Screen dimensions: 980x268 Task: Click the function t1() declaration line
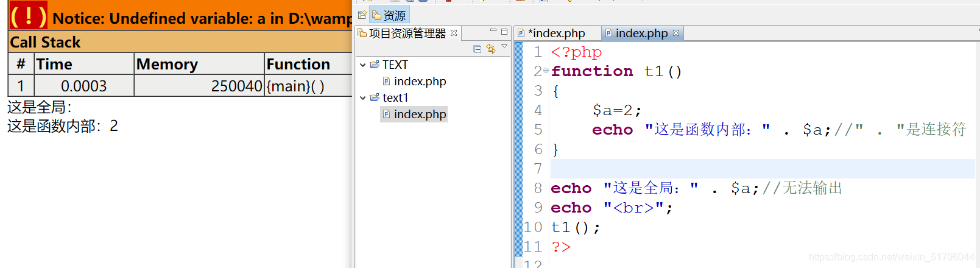coord(616,71)
